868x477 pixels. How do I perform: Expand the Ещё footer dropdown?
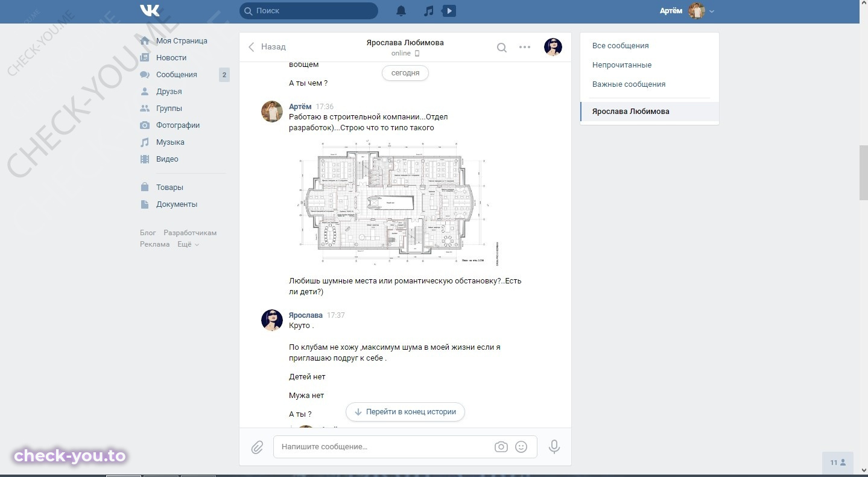point(188,244)
